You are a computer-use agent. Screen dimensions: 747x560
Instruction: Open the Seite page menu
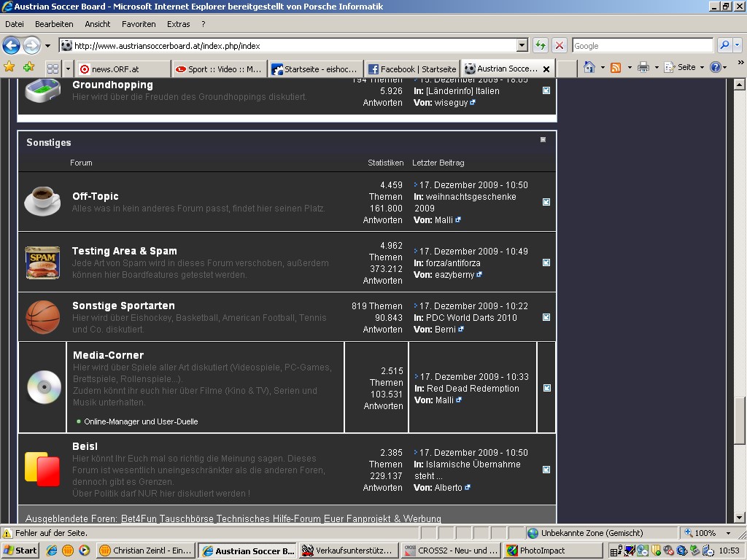(683, 68)
